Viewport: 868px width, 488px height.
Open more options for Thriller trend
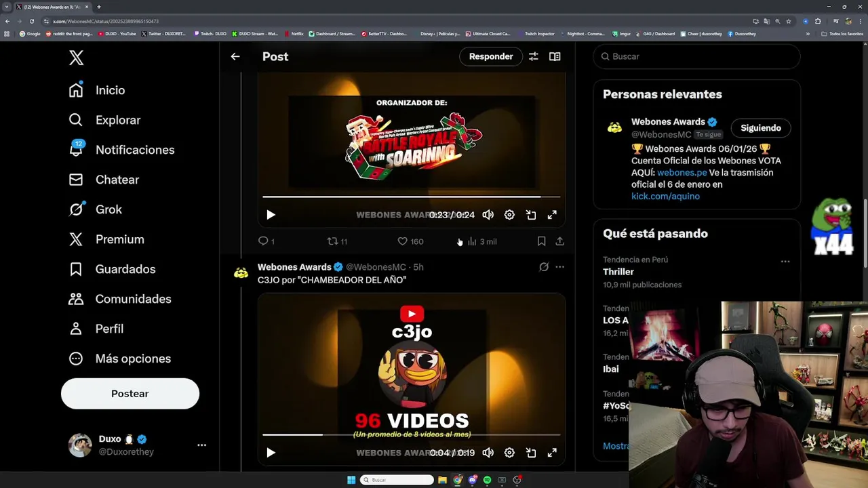[x=785, y=262]
